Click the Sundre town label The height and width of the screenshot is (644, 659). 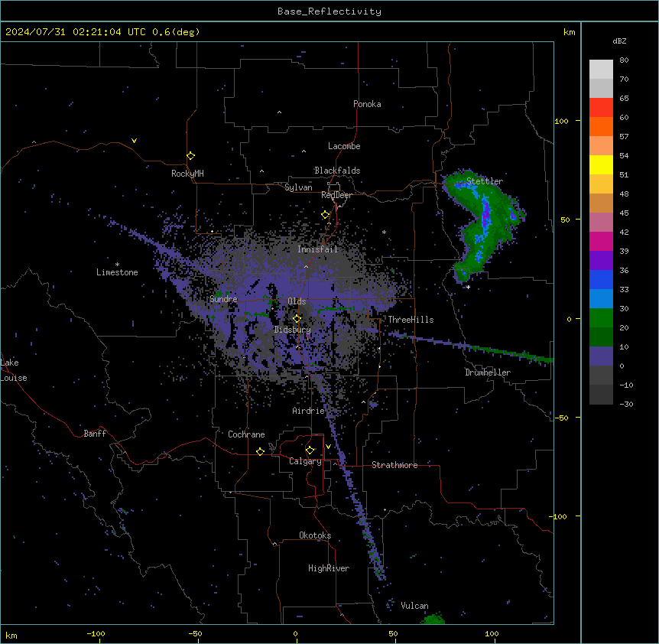click(223, 299)
